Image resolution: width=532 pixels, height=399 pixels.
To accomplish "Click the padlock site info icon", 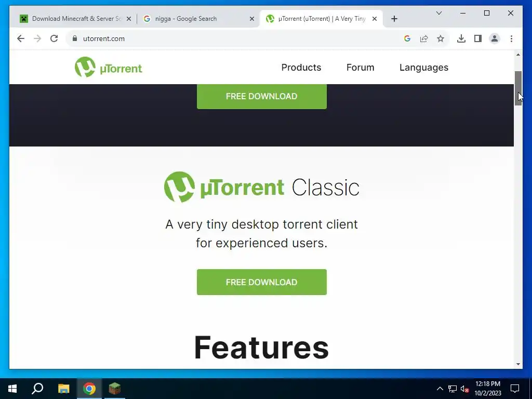I will coord(75,38).
